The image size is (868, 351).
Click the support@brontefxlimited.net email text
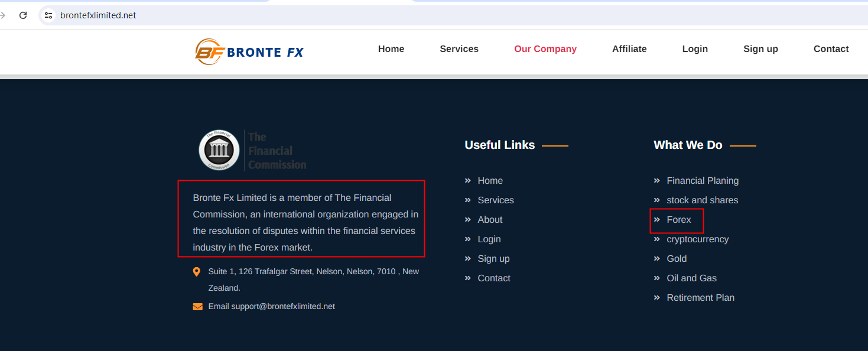click(283, 307)
